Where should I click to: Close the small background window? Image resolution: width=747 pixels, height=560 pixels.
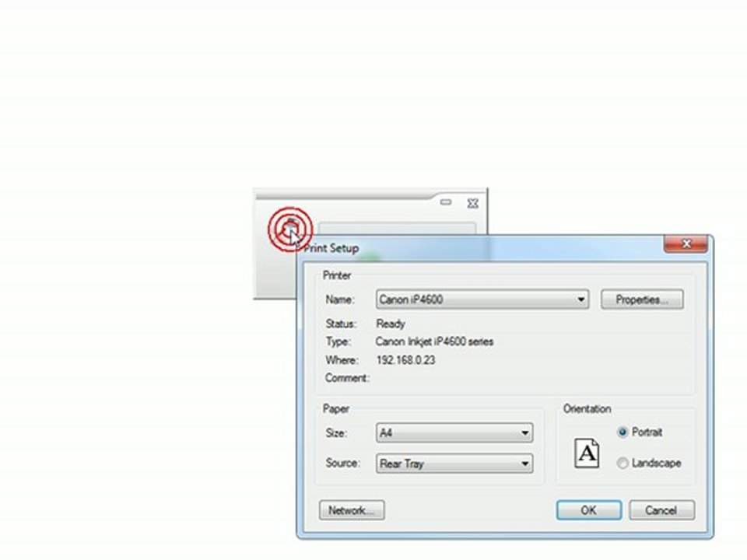(472, 203)
